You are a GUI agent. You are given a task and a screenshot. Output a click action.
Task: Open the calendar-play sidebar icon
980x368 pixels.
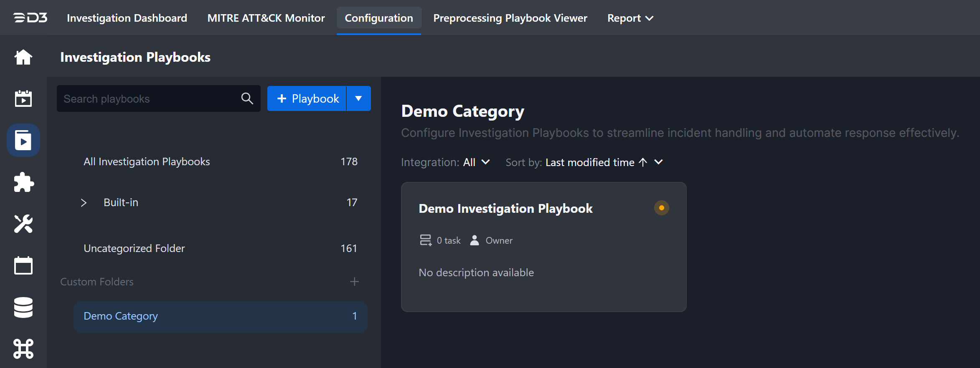tap(23, 99)
